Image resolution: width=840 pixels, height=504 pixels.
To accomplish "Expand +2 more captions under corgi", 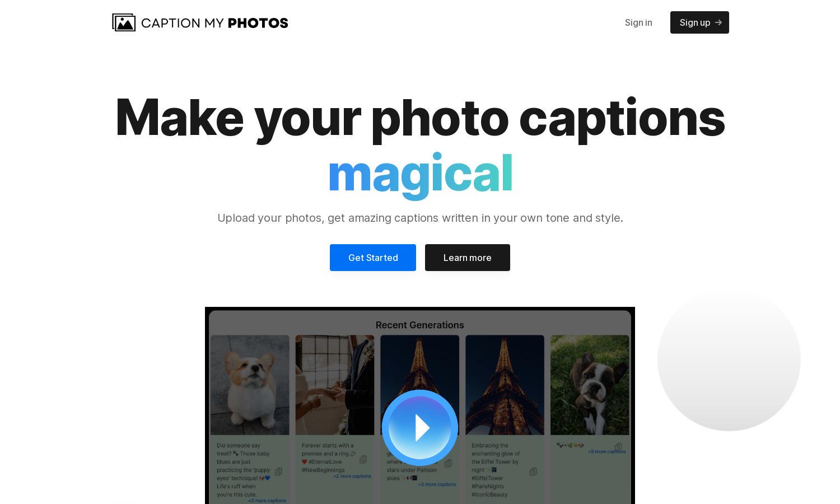I will point(267,501).
